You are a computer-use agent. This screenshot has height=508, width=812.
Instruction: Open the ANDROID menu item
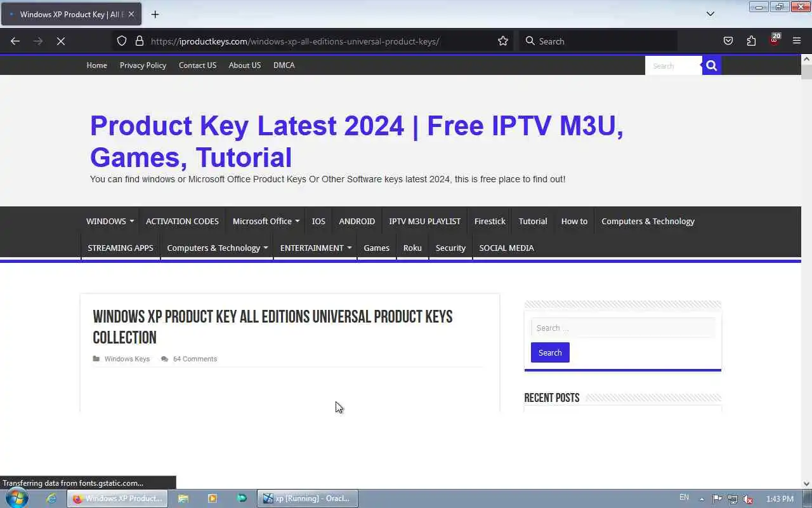tap(357, 221)
